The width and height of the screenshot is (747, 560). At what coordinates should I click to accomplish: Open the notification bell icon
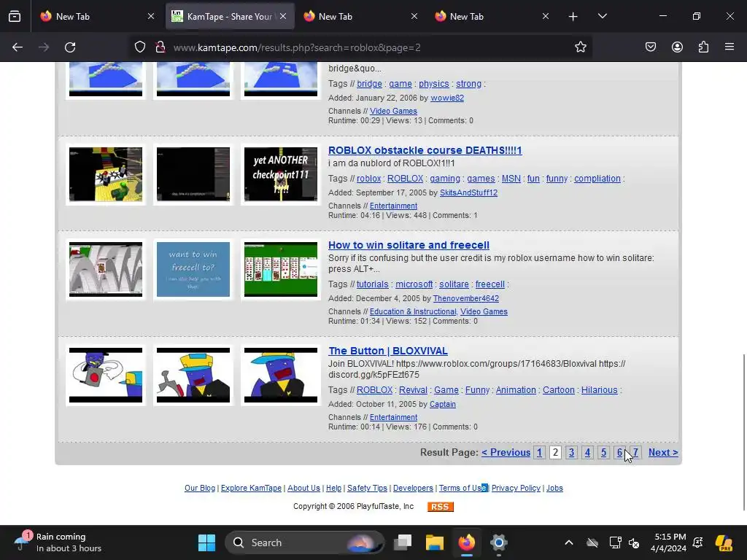click(698, 542)
